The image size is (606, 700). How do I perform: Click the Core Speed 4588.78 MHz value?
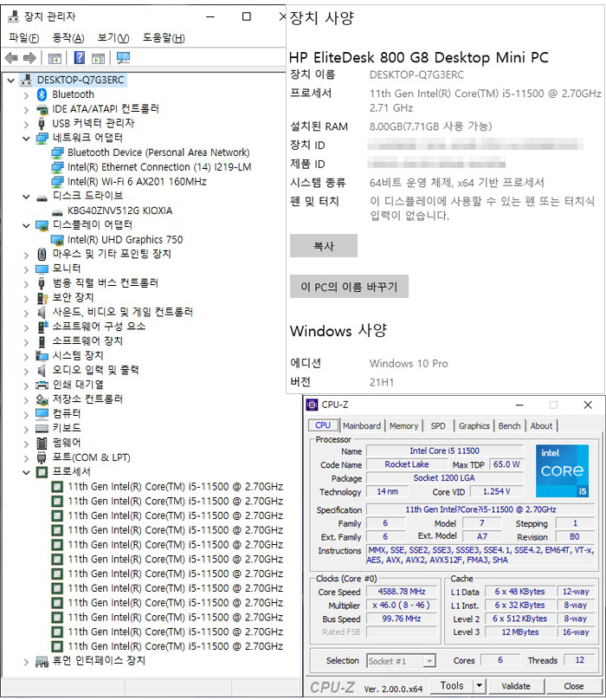pos(401,592)
